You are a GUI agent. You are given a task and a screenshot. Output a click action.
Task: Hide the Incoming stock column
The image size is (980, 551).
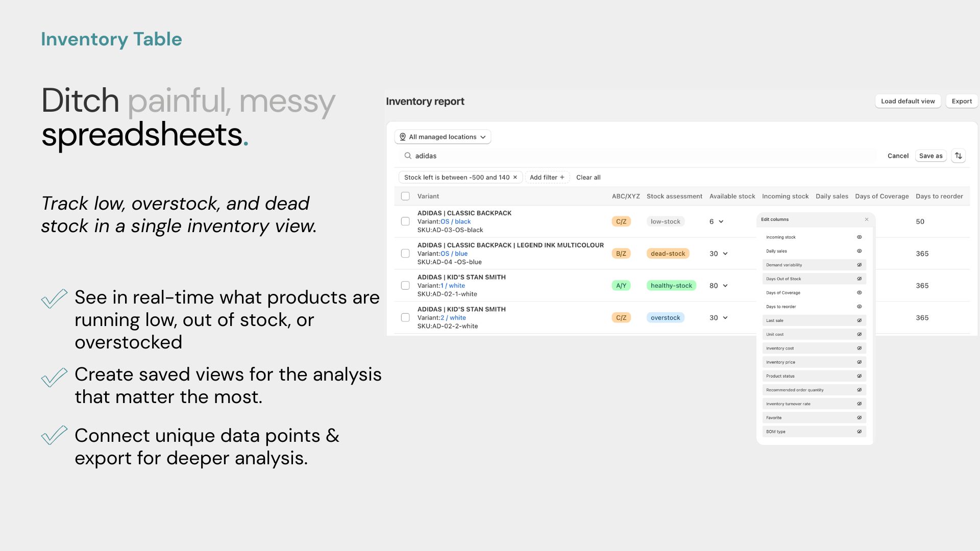pos(859,237)
